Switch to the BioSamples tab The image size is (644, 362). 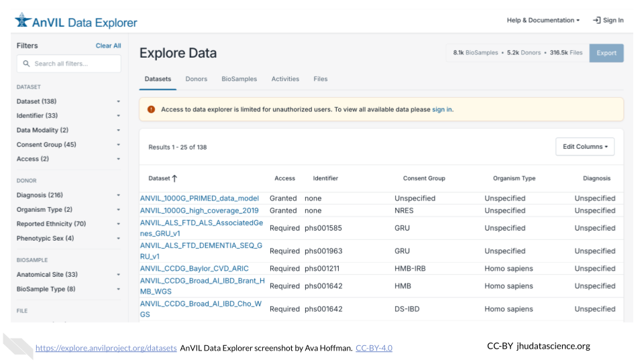click(x=239, y=79)
